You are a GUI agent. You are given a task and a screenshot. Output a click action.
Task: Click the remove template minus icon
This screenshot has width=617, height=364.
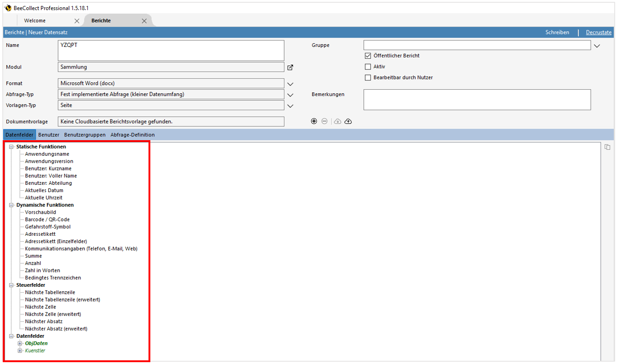click(x=325, y=121)
